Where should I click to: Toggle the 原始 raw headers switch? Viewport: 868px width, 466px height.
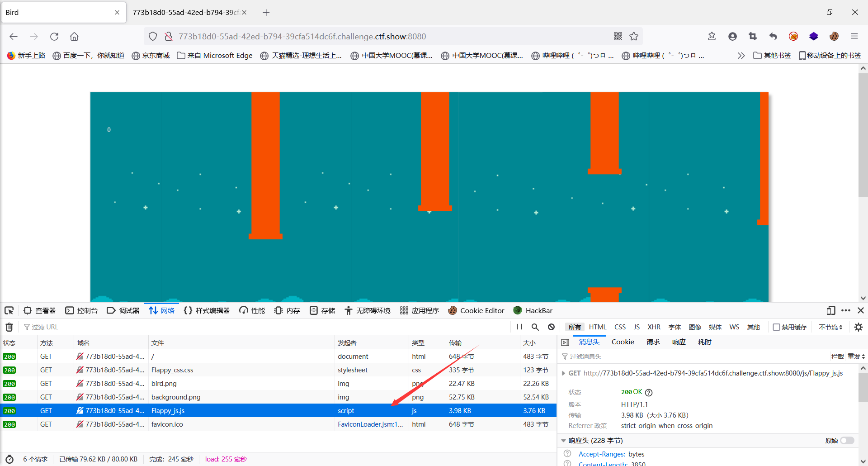[847, 441]
